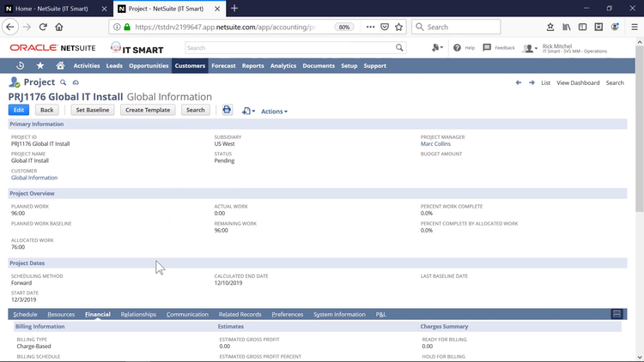Open the Global Information customer link
Viewport: 644px width, 362px height.
tap(34, 178)
